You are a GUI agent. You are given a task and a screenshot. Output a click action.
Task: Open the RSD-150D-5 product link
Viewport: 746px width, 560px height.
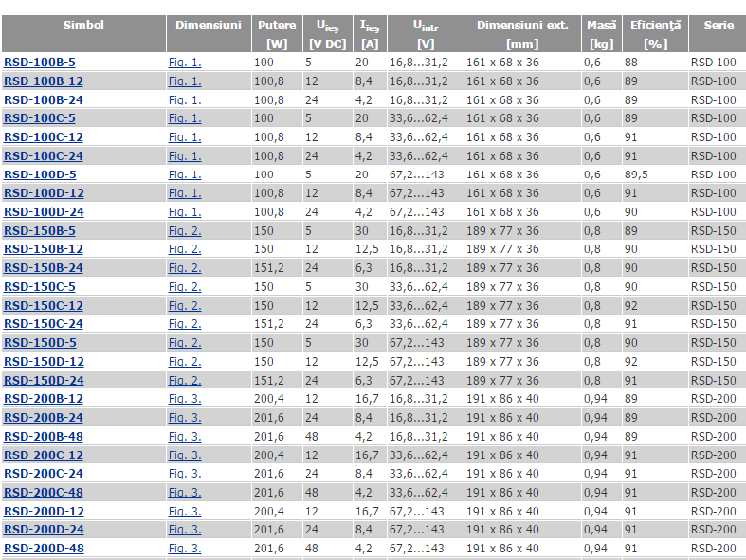(40, 343)
